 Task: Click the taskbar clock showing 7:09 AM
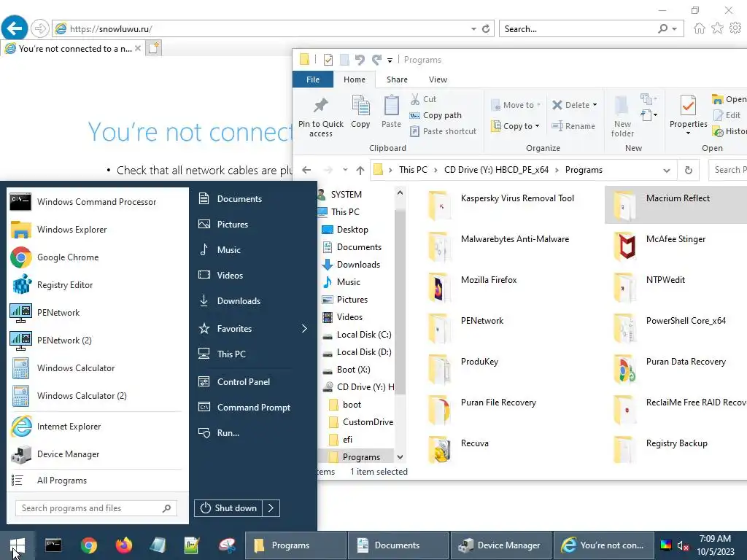coord(715,545)
